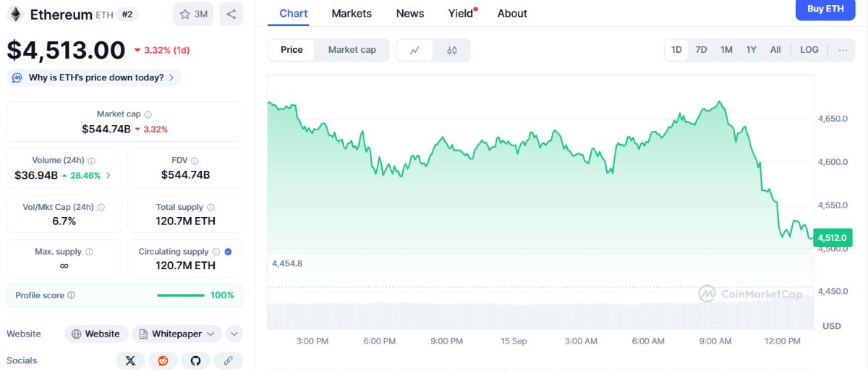Screen dimensions: 868x372
Task: Open Max. supply info icon
Action: (x=89, y=252)
